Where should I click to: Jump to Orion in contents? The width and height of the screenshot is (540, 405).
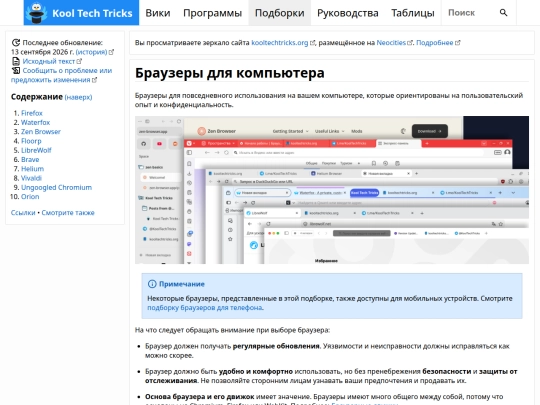click(x=30, y=197)
